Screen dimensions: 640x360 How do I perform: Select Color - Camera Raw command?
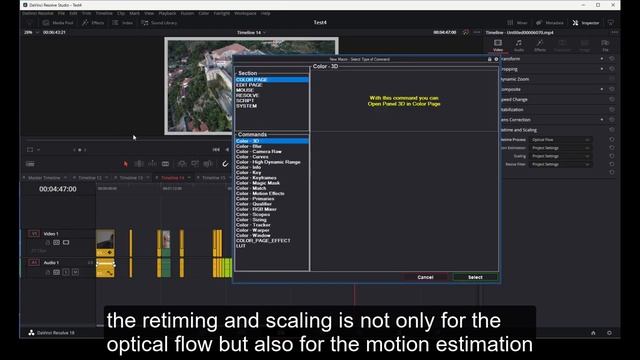(x=271, y=151)
